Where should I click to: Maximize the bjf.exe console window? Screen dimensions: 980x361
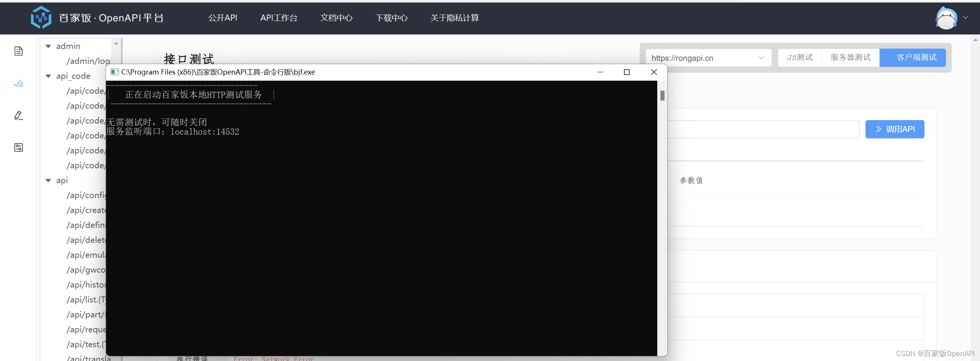[627, 72]
